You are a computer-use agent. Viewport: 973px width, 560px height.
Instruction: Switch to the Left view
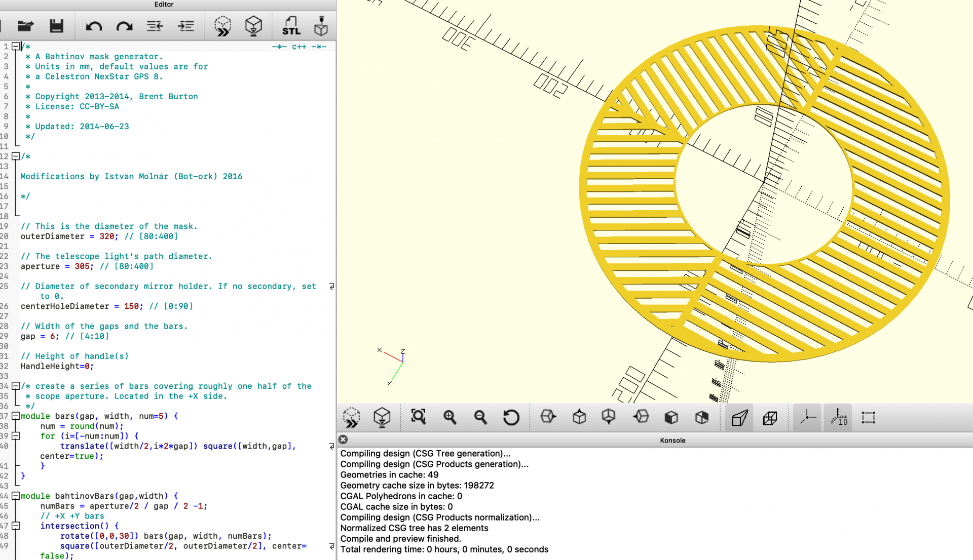(641, 417)
